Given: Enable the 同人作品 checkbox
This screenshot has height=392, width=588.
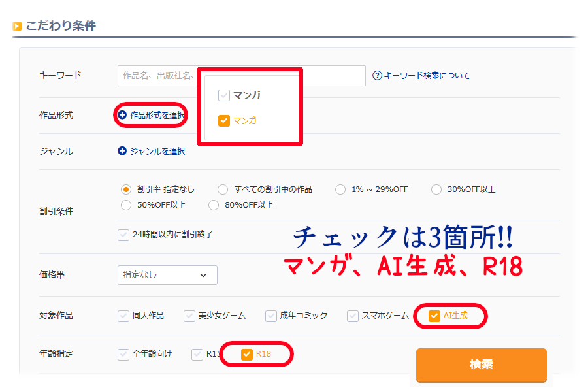Looking at the screenshot, I should (x=123, y=316).
